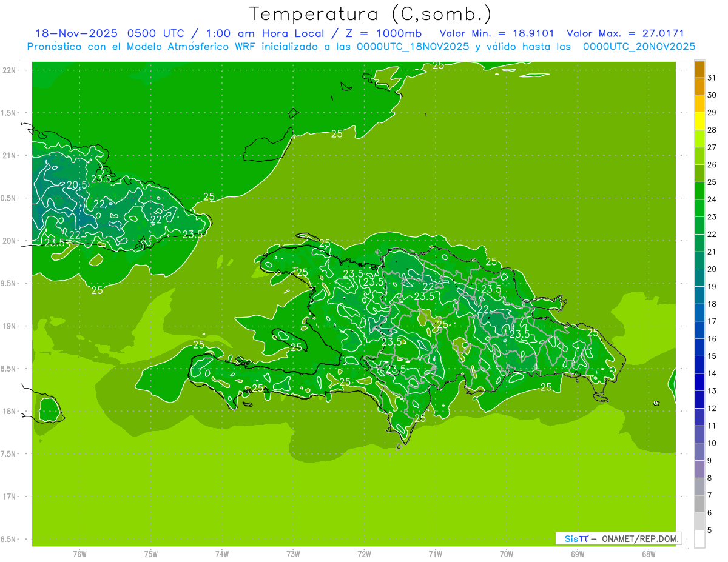This screenshot has height=562, width=728.
Task: Pick the orange swatch between 30 and 31
Action: pyautogui.click(x=699, y=87)
